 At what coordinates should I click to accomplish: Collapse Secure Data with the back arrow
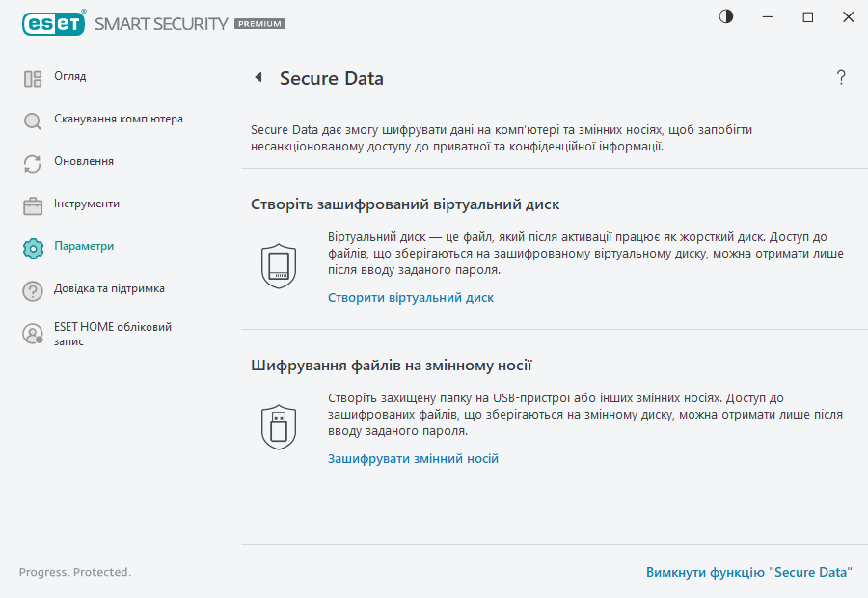pos(257,78)
